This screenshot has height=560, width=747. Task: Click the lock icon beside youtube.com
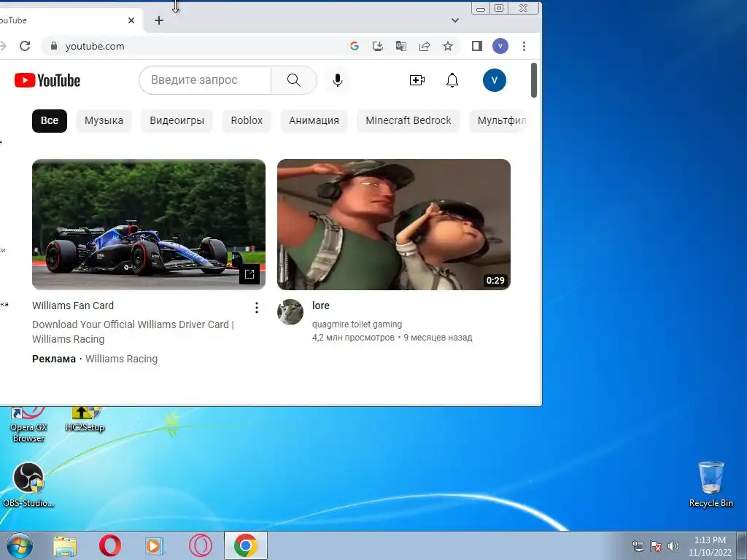54,46
